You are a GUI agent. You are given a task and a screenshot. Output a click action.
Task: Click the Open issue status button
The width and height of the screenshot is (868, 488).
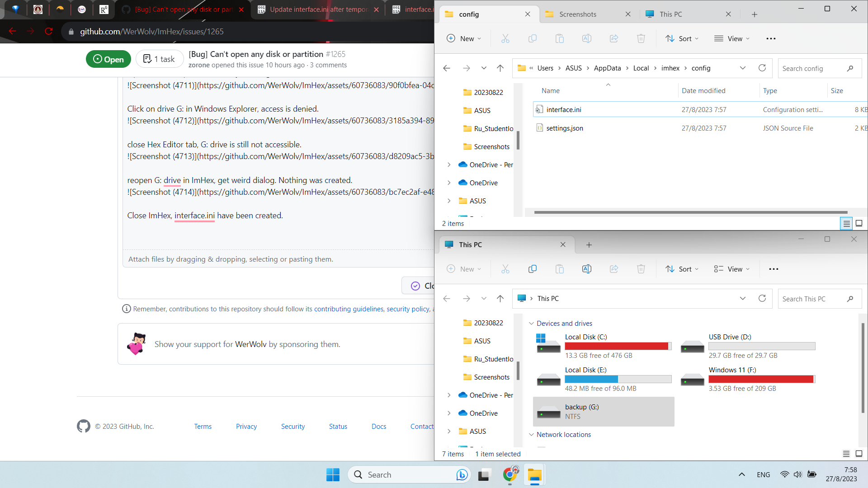(x=108, y=59)
